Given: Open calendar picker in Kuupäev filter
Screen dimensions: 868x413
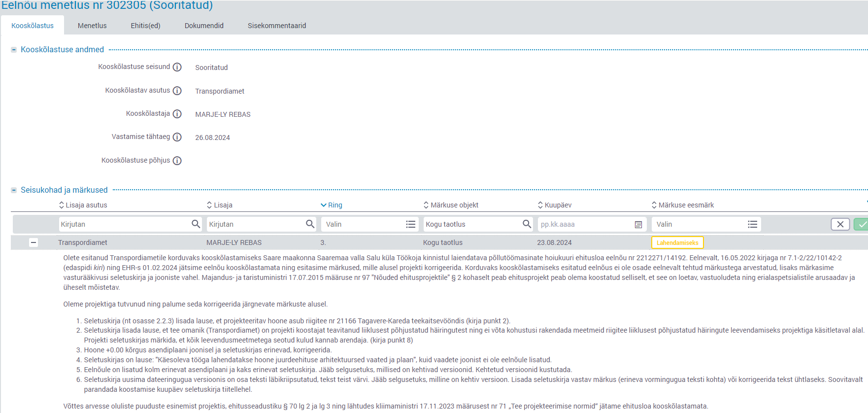Looking at the screenshot, I should tap(638, 224).
